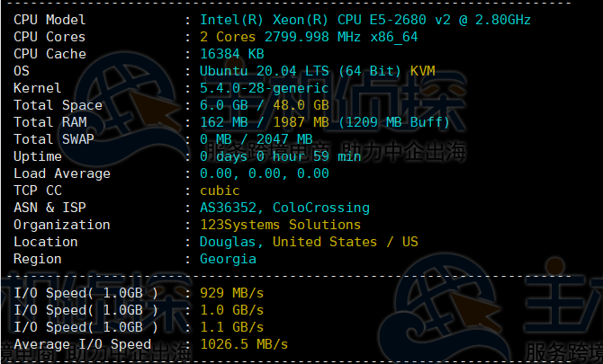Click the Total SWAP label

58,139
